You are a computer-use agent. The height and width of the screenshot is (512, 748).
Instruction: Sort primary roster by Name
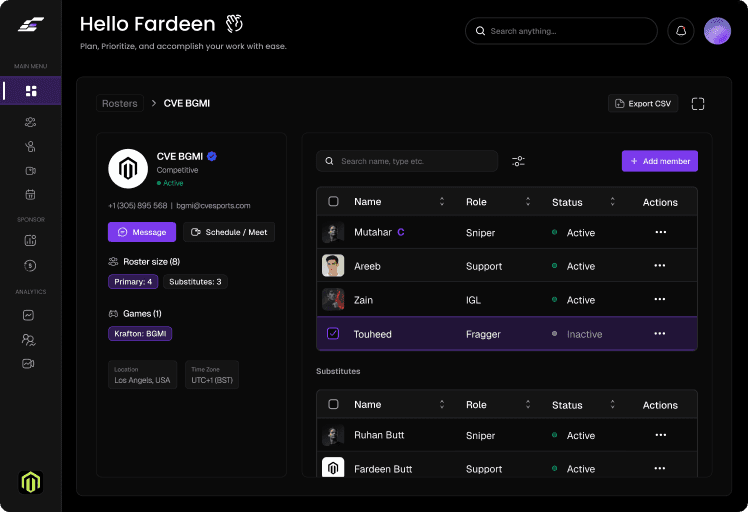442,201
